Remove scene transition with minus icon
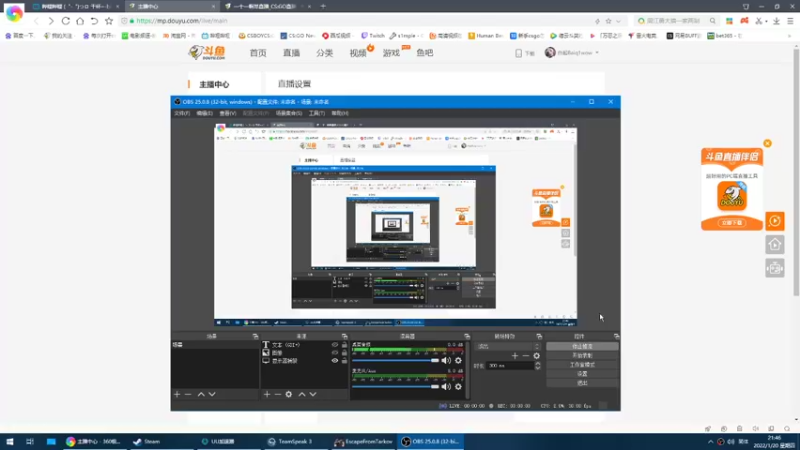Screen dimensions: 800x450 526,356
